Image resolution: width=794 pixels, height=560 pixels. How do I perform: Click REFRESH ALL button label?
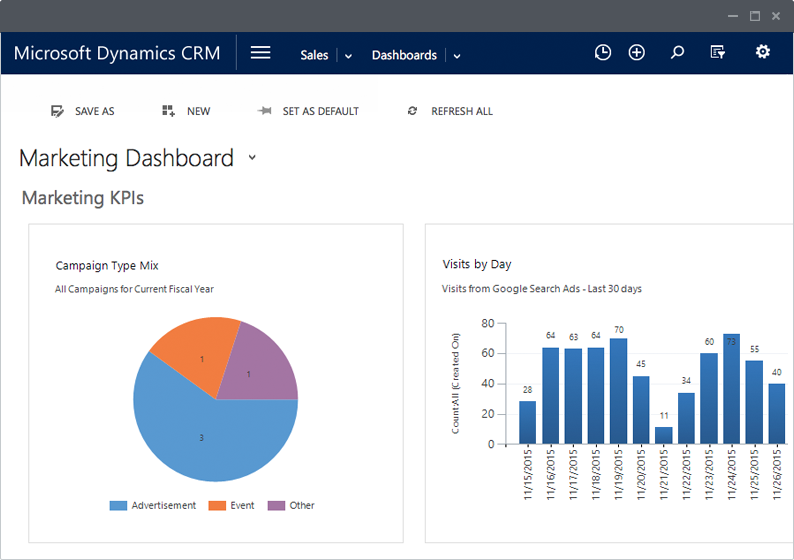click(462, 111)
